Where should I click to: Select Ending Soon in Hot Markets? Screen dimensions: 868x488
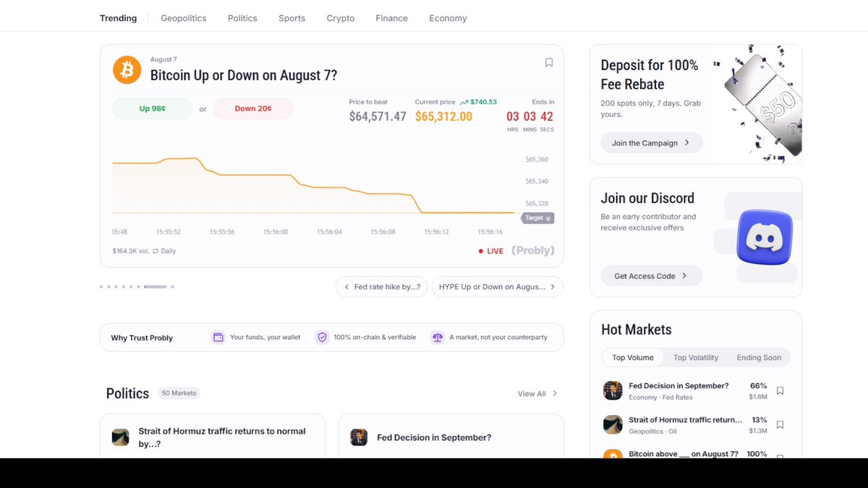pyautogui.click(x=759, y=357)
